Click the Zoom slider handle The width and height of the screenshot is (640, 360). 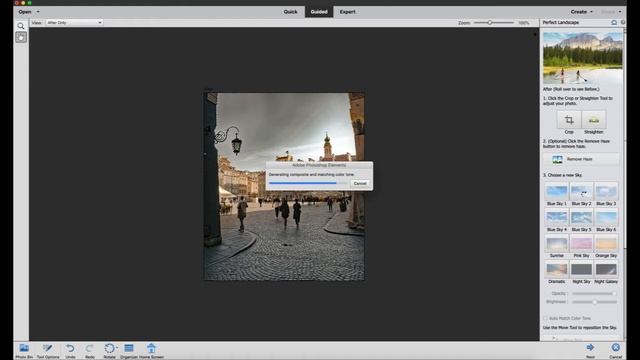(489, 23)
